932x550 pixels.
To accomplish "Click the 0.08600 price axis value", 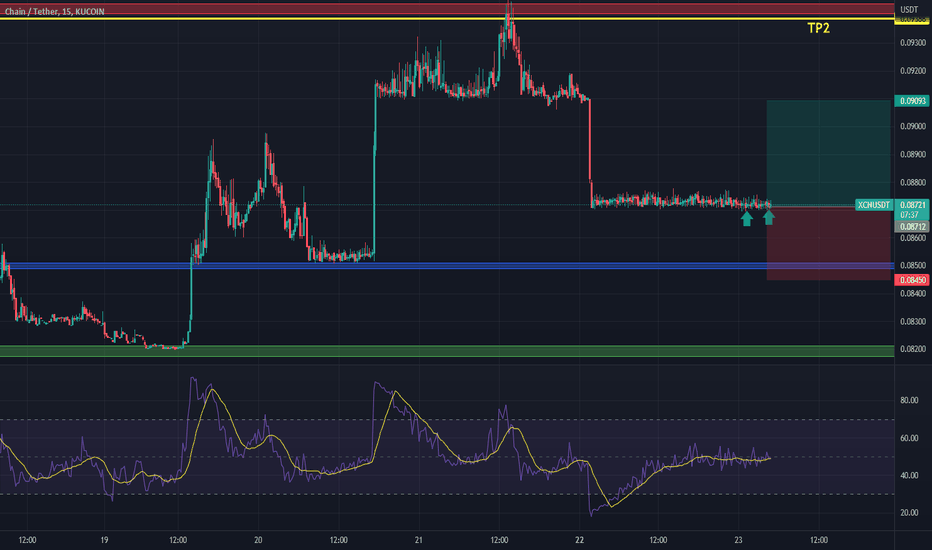I will [912, 238].
